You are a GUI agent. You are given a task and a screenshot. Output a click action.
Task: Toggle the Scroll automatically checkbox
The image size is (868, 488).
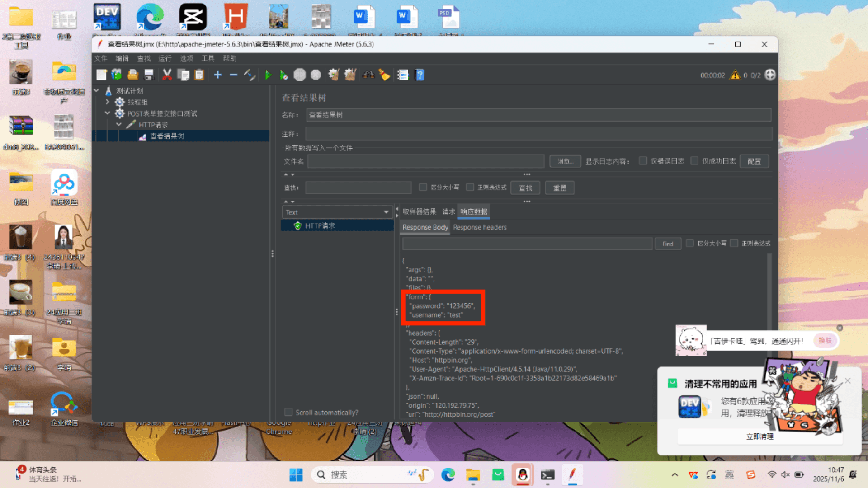pyautogui.click(x=288, y=412)
